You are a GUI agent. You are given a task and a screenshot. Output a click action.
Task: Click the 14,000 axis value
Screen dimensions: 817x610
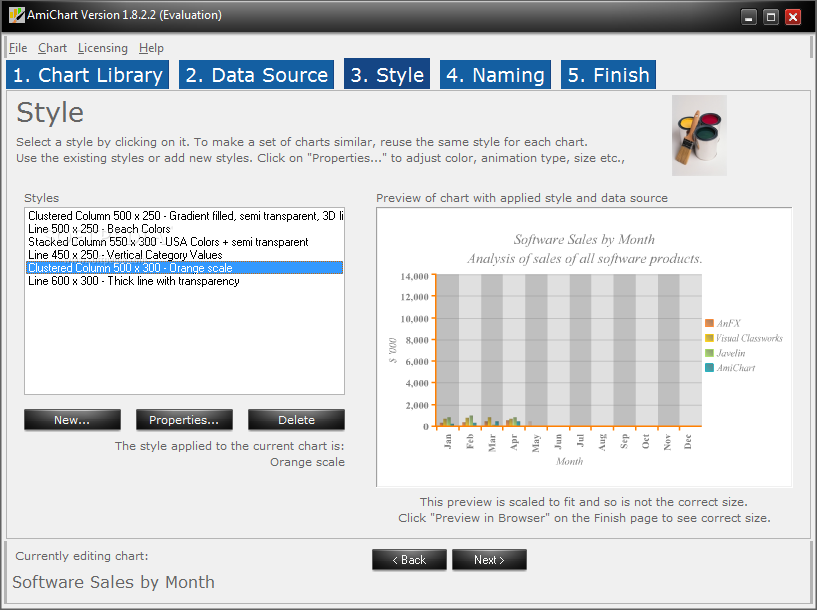pyautogui.click(x=414, y=277)
